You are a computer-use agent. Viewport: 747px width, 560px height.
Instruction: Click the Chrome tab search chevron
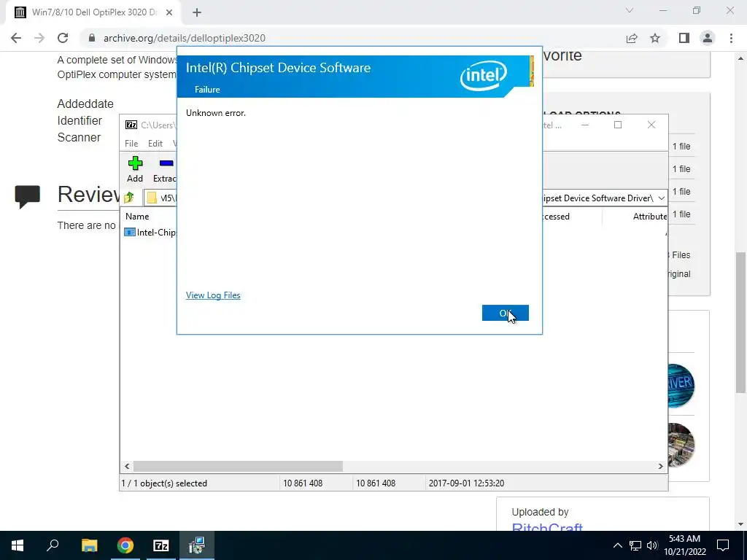[630, 10]
